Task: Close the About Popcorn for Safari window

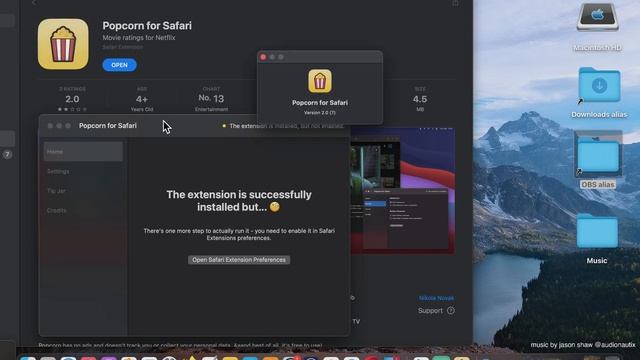Action: [263, 57]
